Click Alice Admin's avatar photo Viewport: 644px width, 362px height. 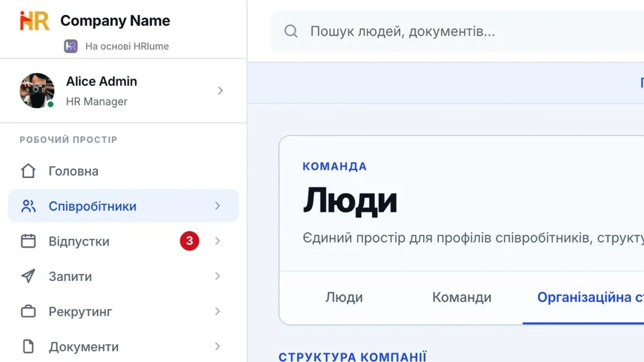tap(37, 90)
